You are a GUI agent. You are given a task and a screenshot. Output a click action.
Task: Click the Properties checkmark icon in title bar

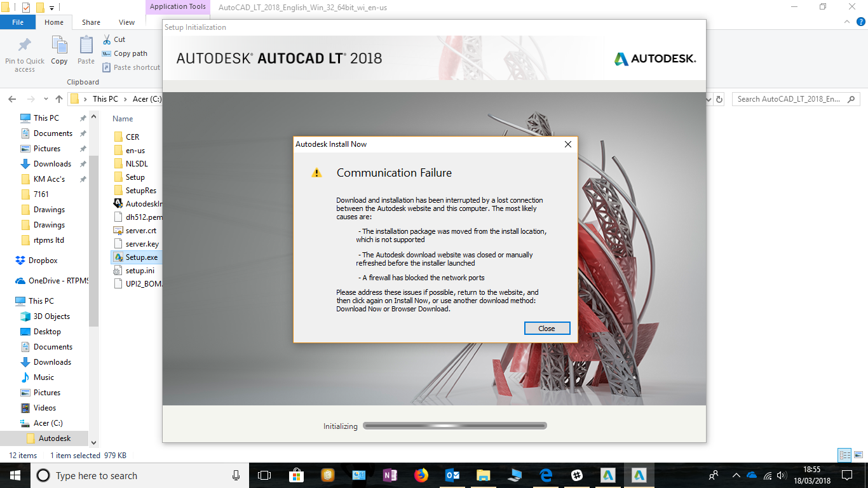click(x=26, y=8)
